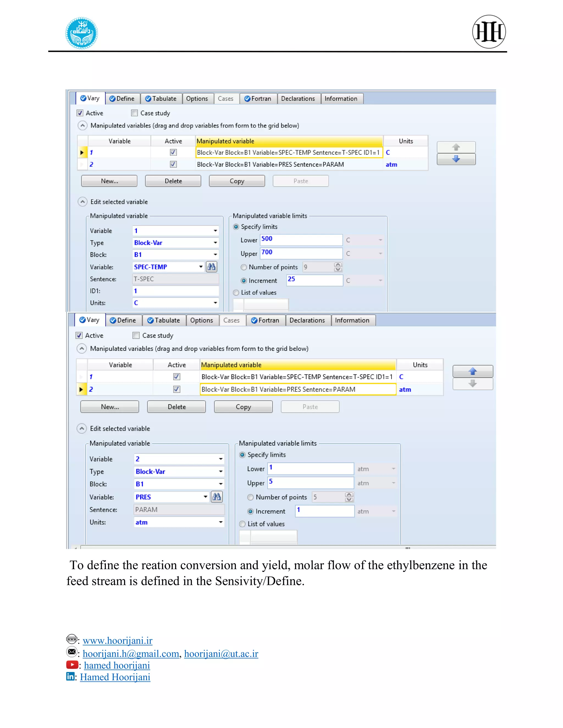Click the www globe icon in footer

[x=72, y=639]
